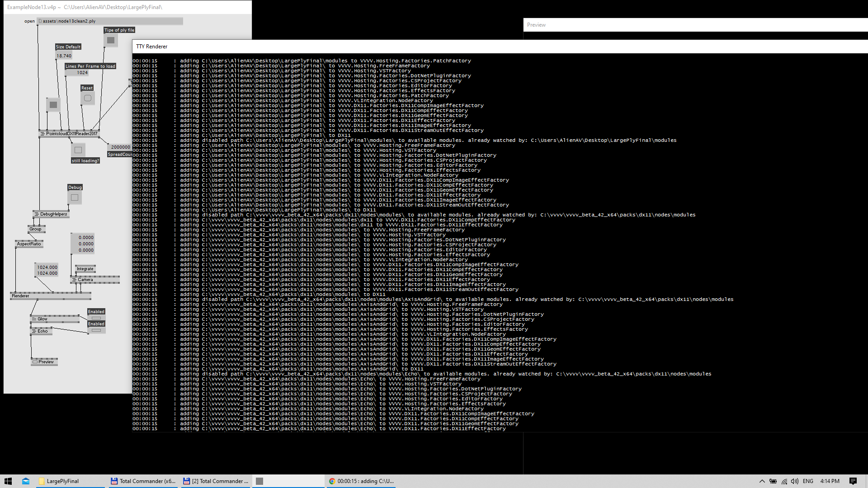The image size is (868, 488).
Task: Select the Preview node
Action: click(x=44, y=362)
